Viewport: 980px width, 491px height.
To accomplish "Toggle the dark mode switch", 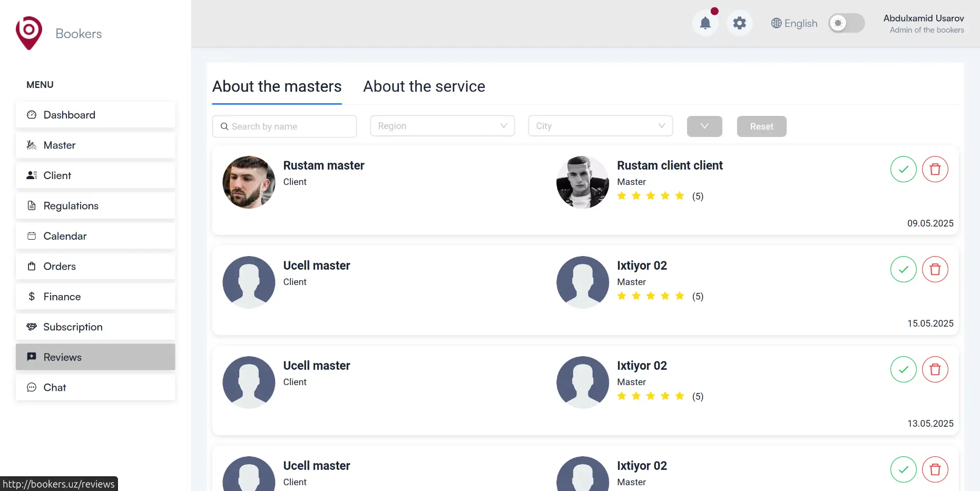I will click(846, 23).
